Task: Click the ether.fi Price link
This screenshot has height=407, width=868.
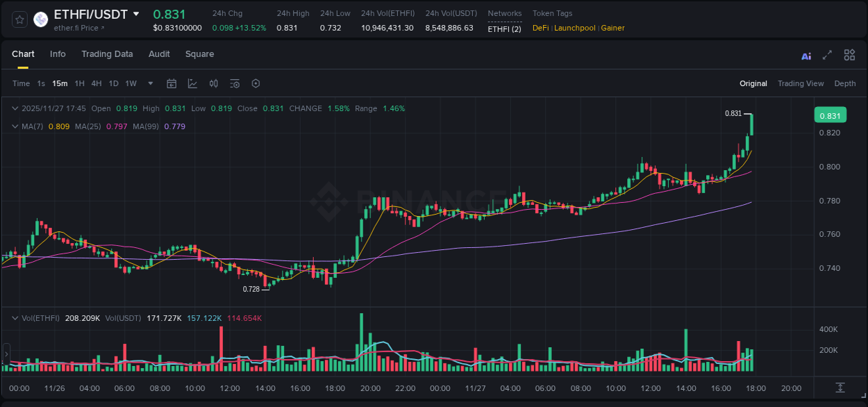Action: click(x=74, y=28)
